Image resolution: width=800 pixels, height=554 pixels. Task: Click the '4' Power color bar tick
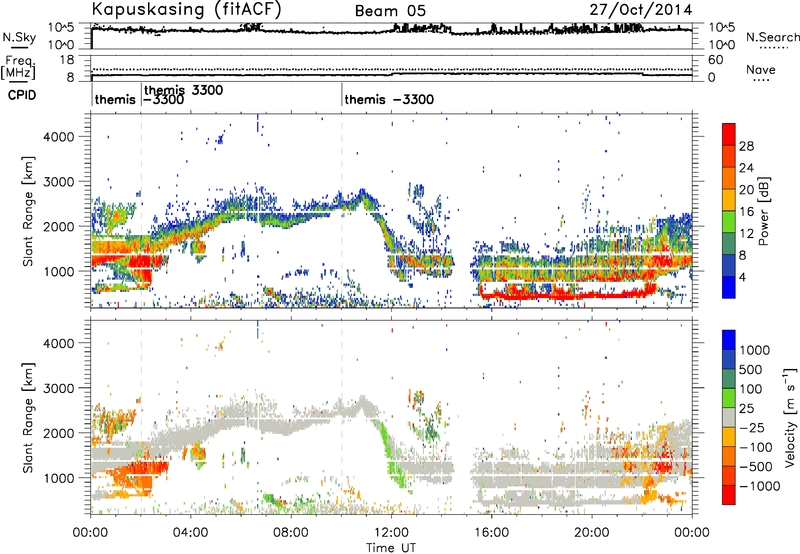coord(742,278)
